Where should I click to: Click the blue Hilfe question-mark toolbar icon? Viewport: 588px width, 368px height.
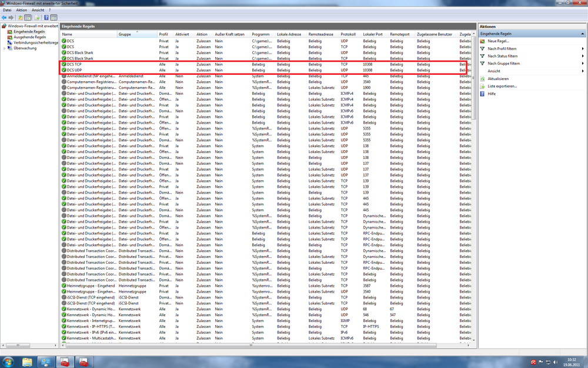(46, 17)
